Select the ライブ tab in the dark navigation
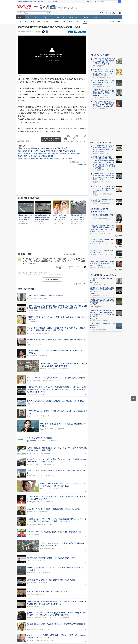The image size is (138, 644). coord(37,17)
